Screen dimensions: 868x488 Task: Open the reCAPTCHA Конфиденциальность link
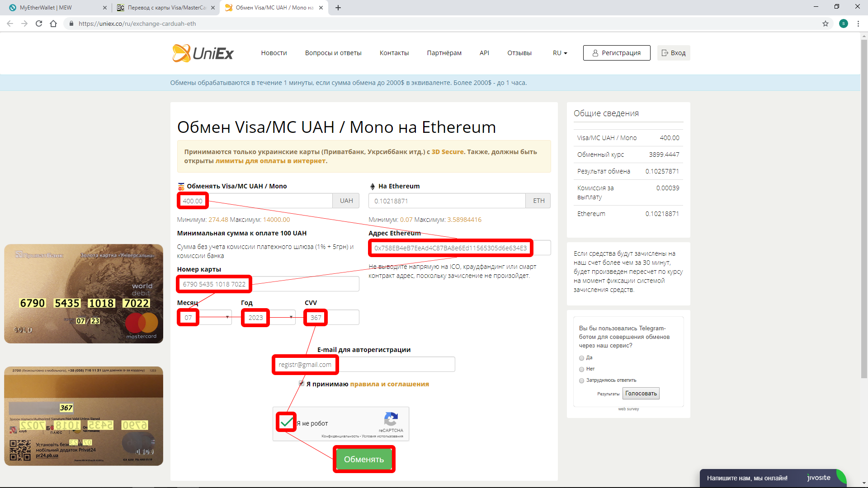tap(340, 436)
